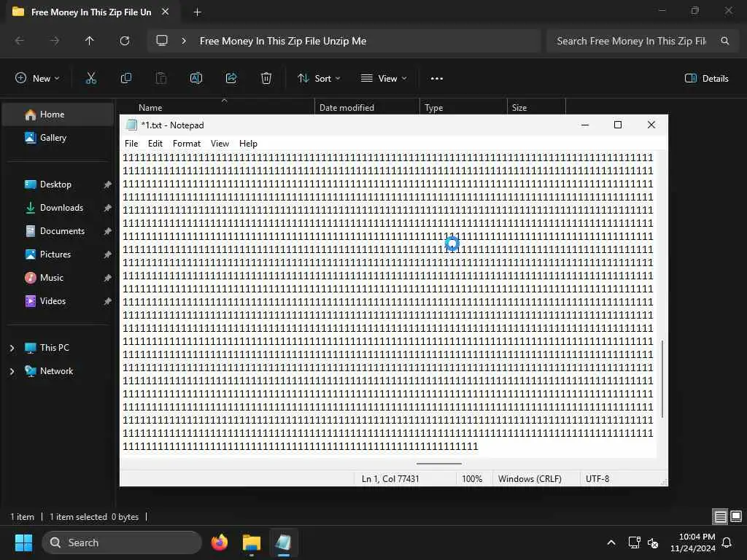Toggle the Details pane button
Screen dimensions: 747x560
[706, 79]
